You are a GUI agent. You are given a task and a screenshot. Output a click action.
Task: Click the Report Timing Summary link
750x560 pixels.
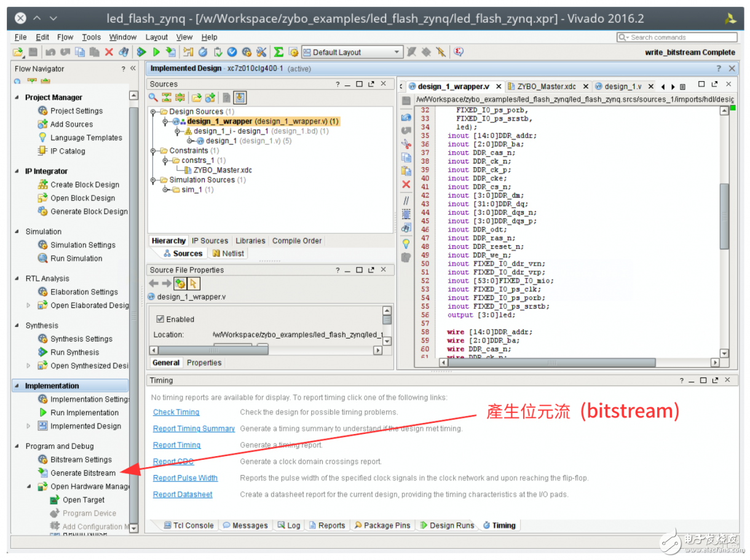(194, 428)
